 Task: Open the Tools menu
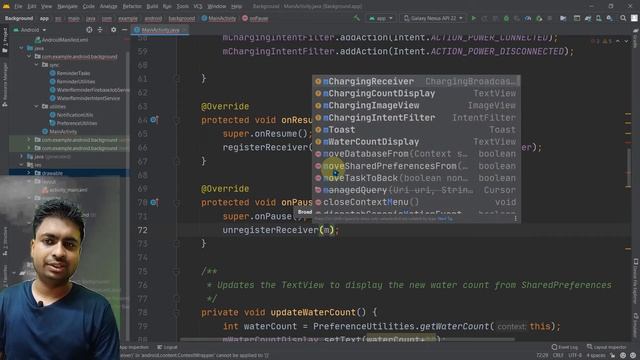(x=182, y=7)
